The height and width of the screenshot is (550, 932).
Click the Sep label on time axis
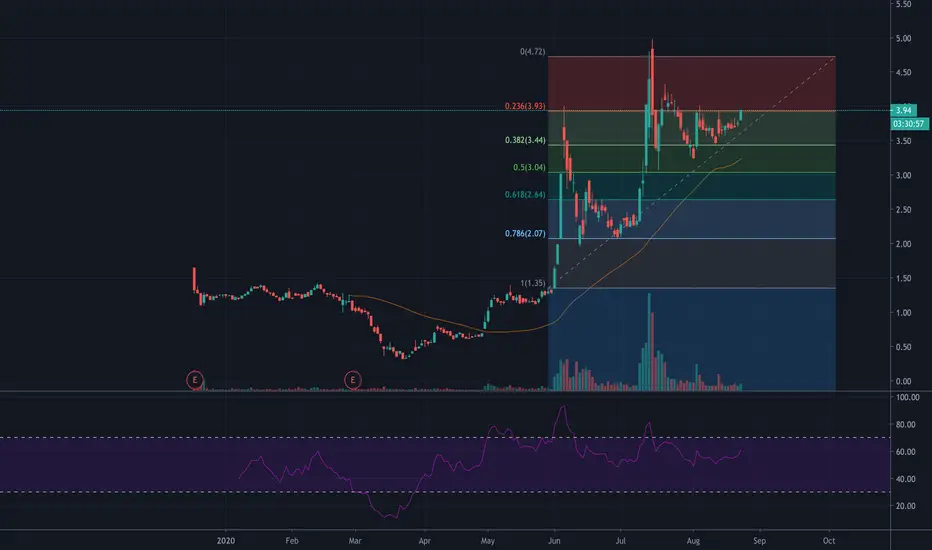759,540
